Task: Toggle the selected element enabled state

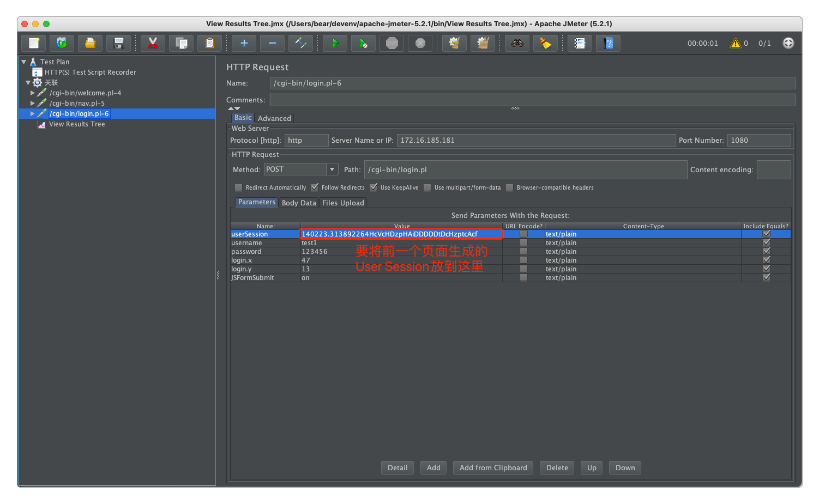Action: [301, 43]
